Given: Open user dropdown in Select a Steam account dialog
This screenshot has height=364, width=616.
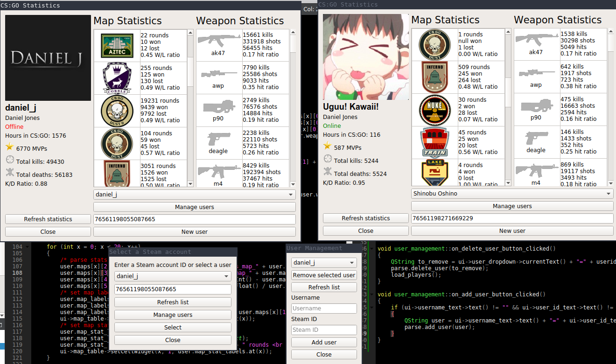Looking at the screenshot, I should tap(173, 276).
